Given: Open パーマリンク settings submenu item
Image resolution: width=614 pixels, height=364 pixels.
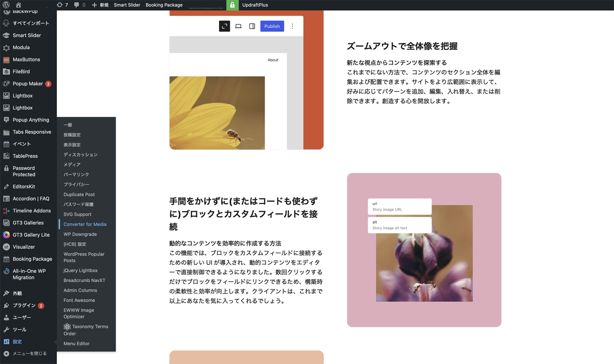Looking at the screenshot, I should coord(76,175).
